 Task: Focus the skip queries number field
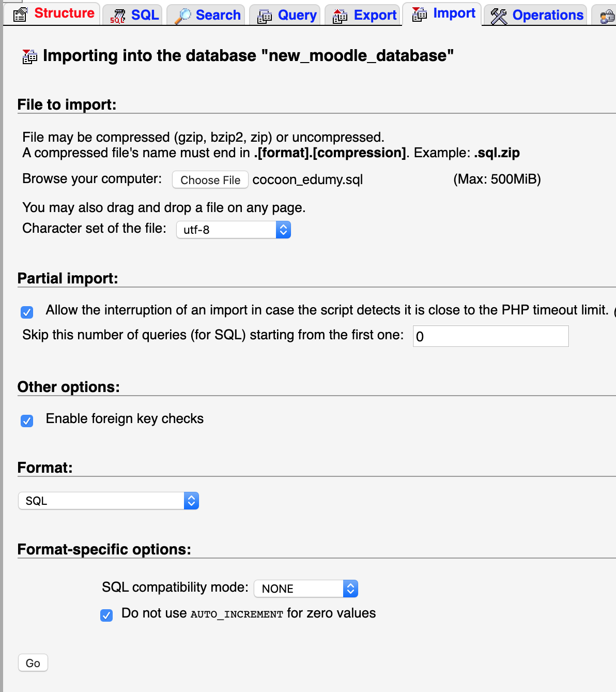coord(491,336)
